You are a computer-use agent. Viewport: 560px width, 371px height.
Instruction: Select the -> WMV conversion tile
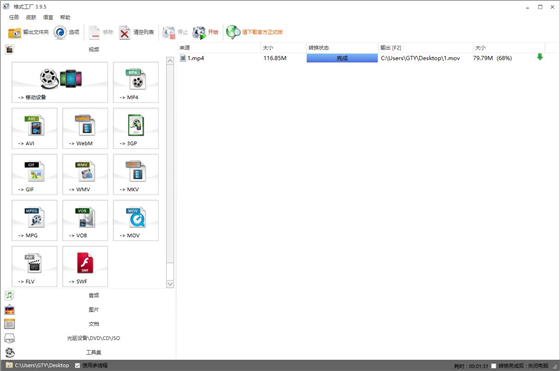[x=85, y=175]
